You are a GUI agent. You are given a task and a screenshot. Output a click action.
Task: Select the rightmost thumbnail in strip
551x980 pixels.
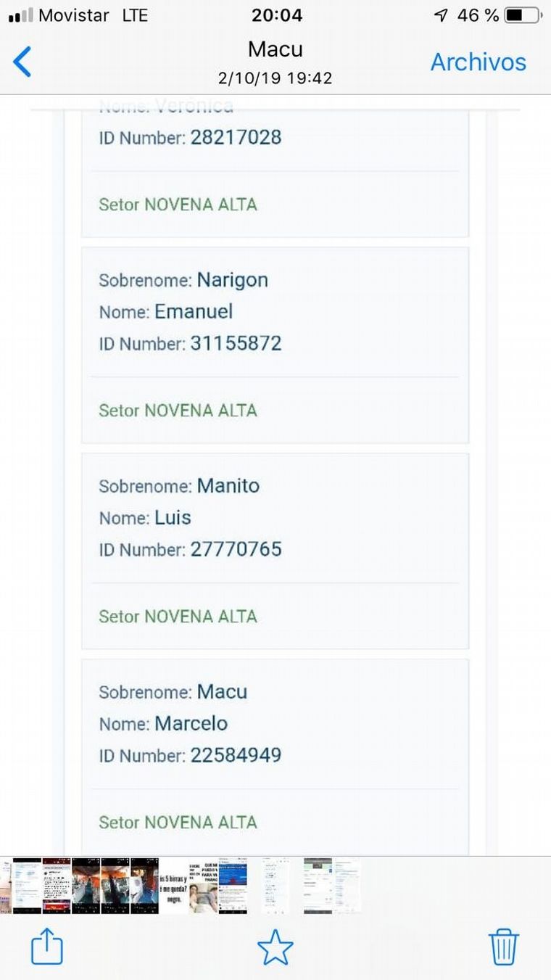click(347, 886)
